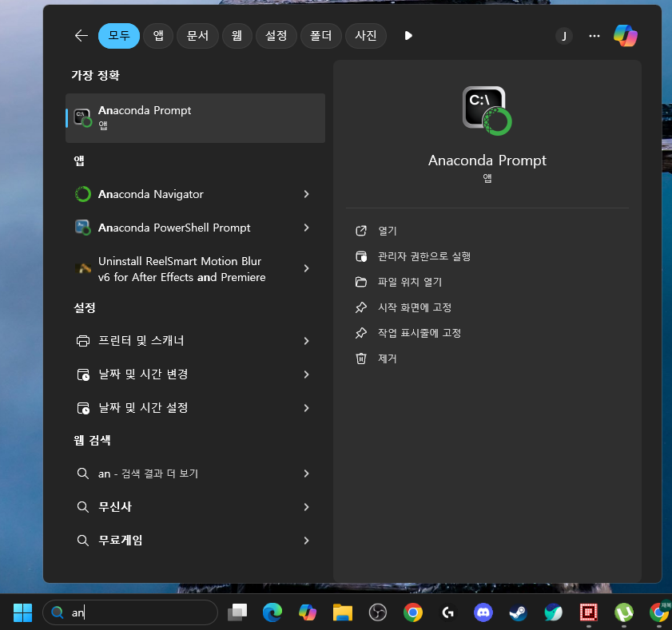Launch Copilot from the taskbar

click(308, 612)
